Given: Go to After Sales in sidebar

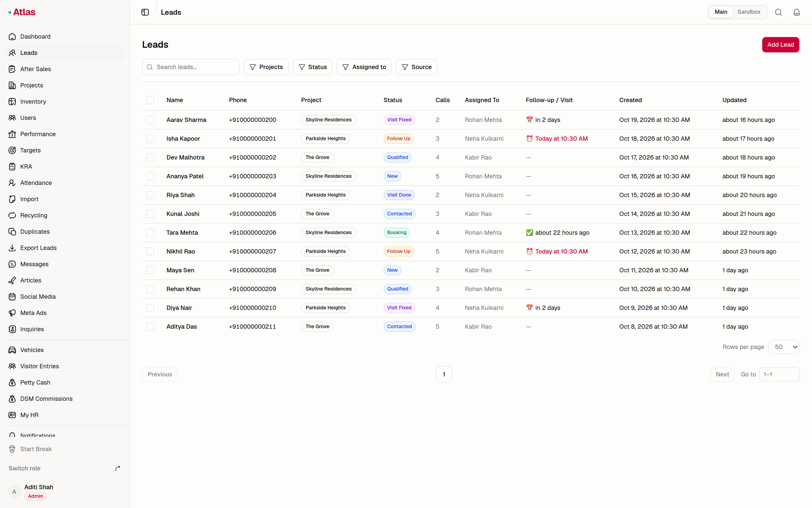Looking at the screenshot, I should pos(65,69).
